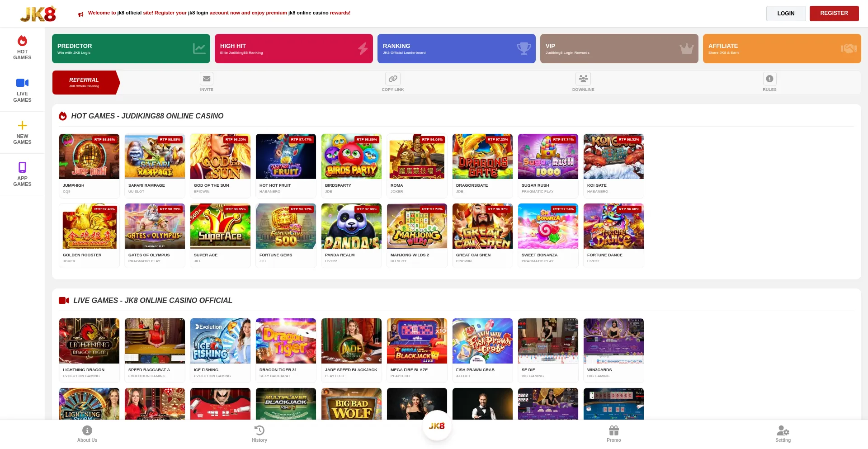Open New Games plus icon
The image size is (868, 449).
(22, 125)
